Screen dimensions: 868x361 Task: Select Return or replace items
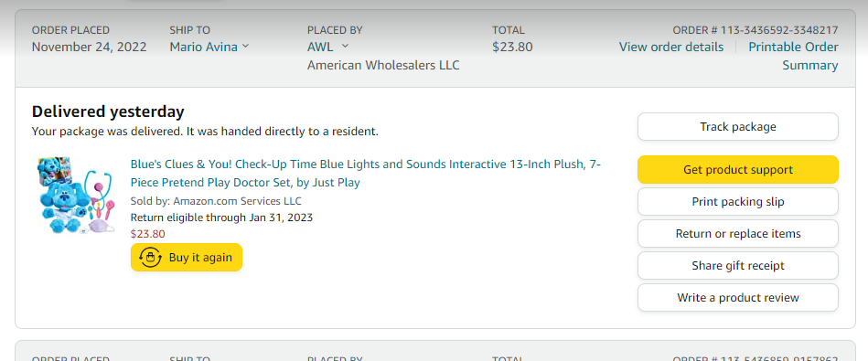coord(738,234)
